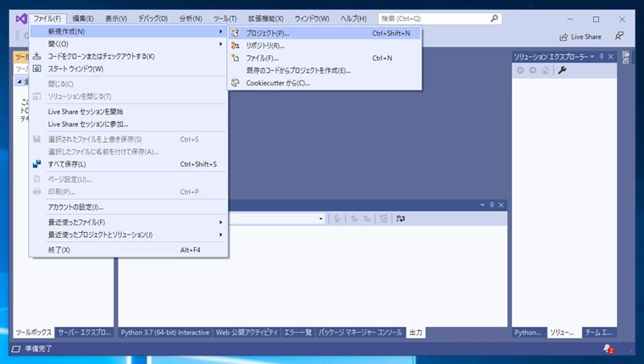Click Solution Explorer Back arrow icon
Screen dimensions: 644x364
pos(520,70)
